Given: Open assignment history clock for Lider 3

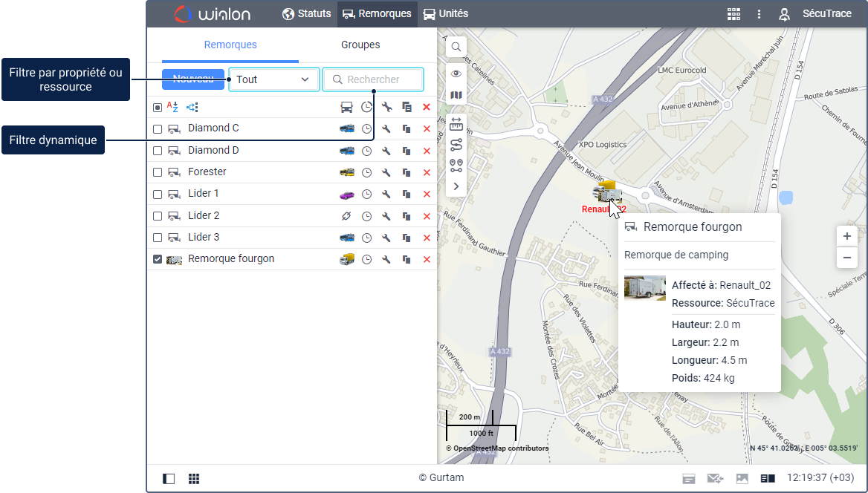Looking at the screenshot, I should click(366, 238).
